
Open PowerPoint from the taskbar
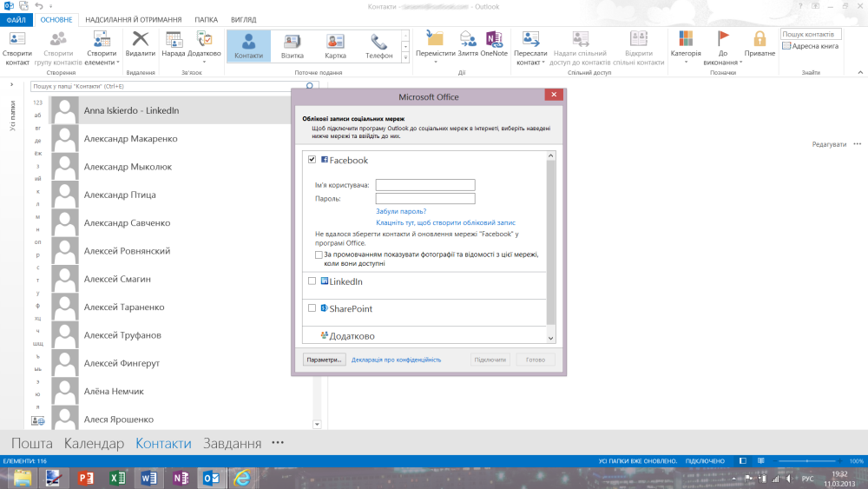[x=86, y=478]
